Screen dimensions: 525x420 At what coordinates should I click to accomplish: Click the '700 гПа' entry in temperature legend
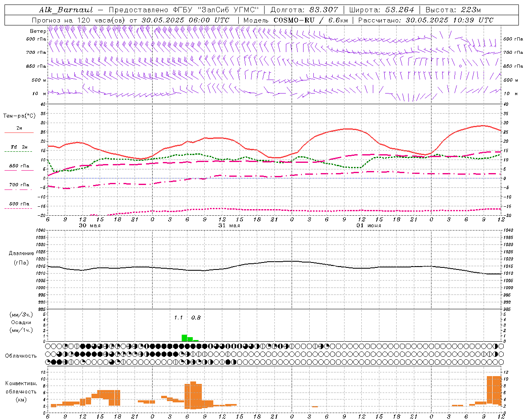(19, 185)
